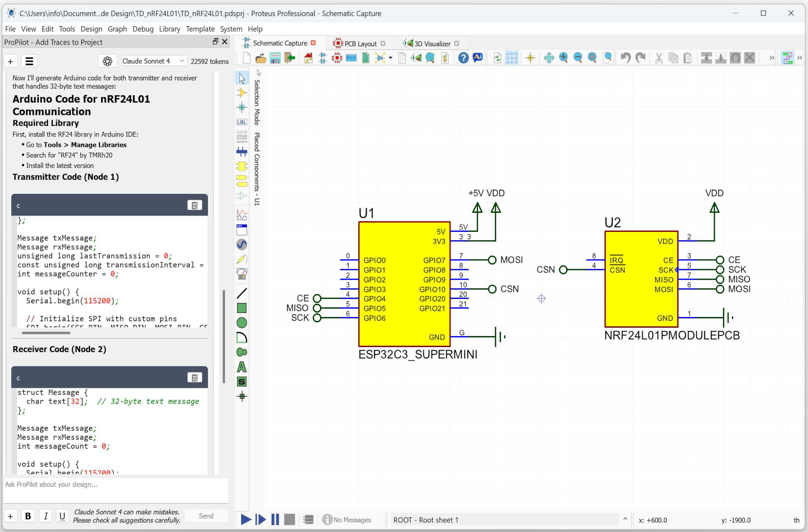Image resolution: width=808 pixels, height=532 pixels.
Task: Expand the root sheet selector arrow
Action: [x=625, y=519]
